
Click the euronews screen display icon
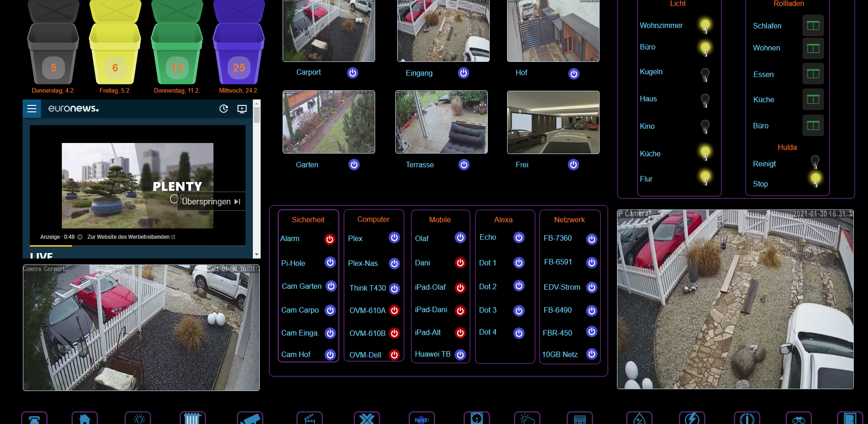coord(242,109)
